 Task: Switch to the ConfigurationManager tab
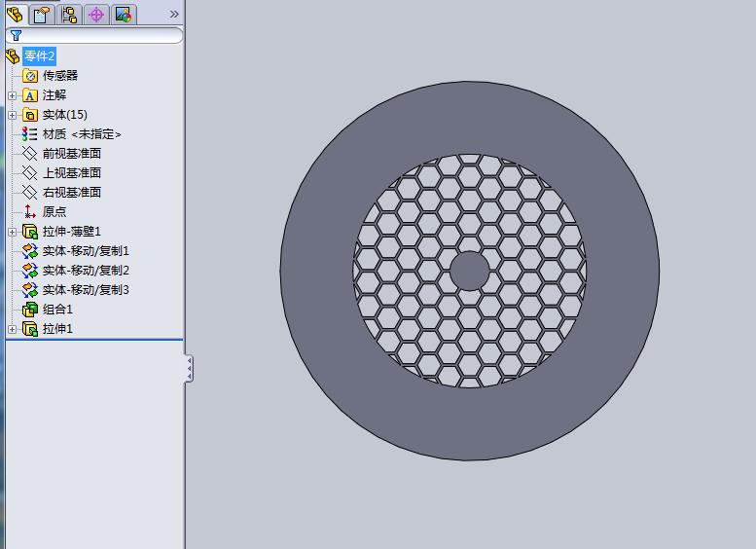(69, 15)
